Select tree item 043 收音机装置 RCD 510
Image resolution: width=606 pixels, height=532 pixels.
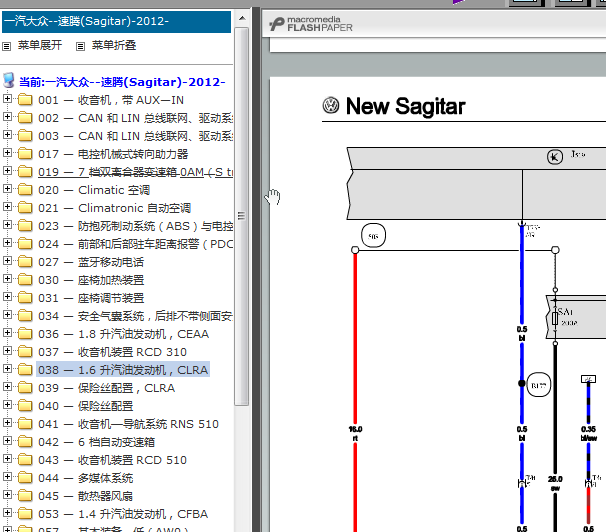click(112, 460)
